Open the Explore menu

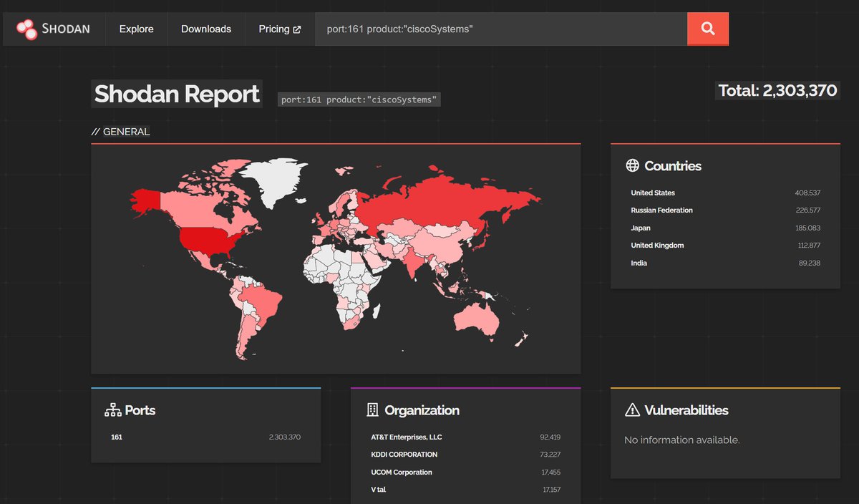[x=136, y=29]
